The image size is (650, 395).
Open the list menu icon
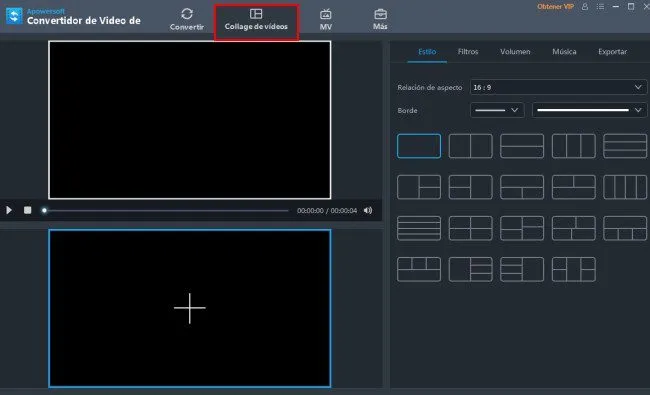(600, 7)
